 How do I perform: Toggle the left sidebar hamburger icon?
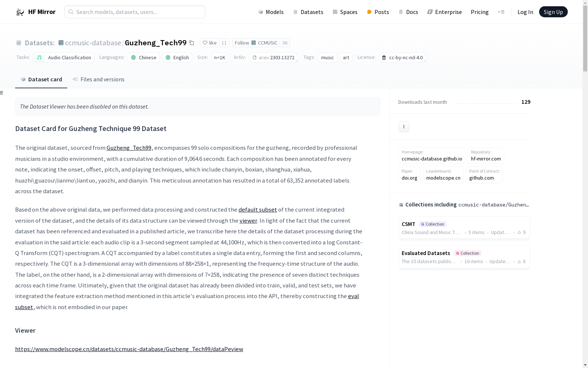tap(2, 93)
